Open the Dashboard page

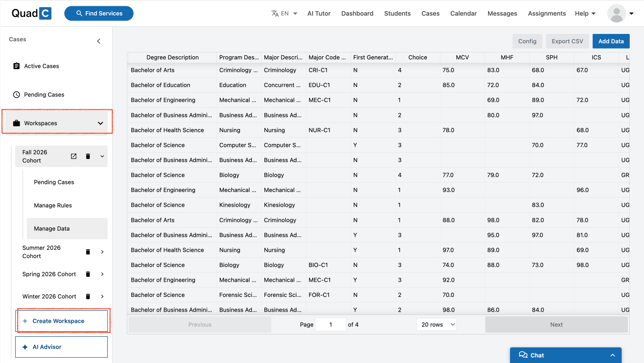coord(357,14)
